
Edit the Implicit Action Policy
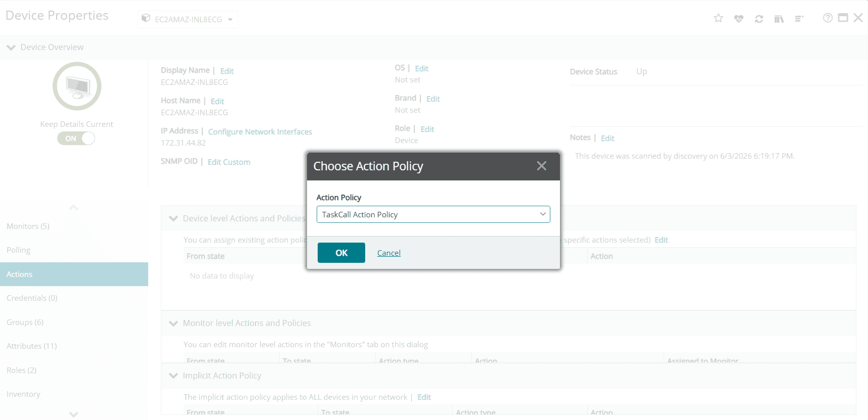(x=424, y=397)
